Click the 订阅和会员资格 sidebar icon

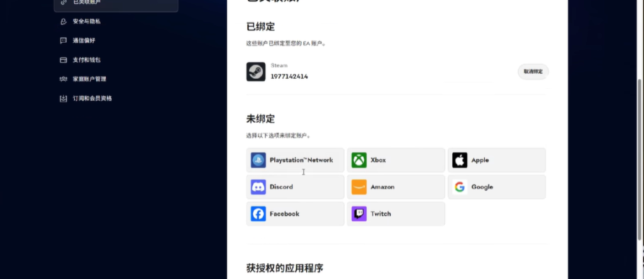click(64, 99)
